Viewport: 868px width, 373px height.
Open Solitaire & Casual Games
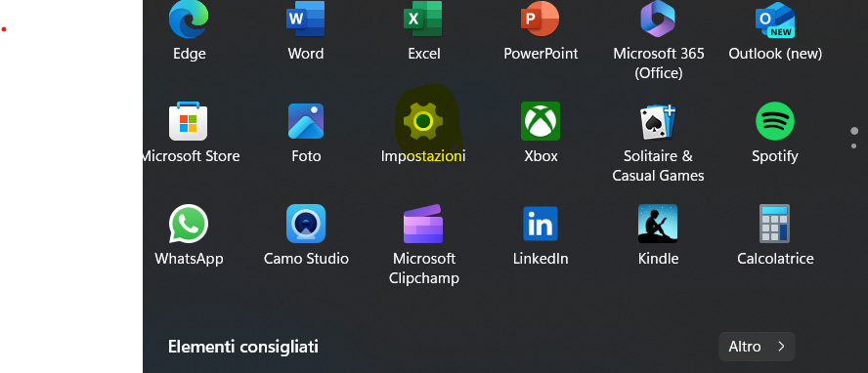tap(658, 121)
